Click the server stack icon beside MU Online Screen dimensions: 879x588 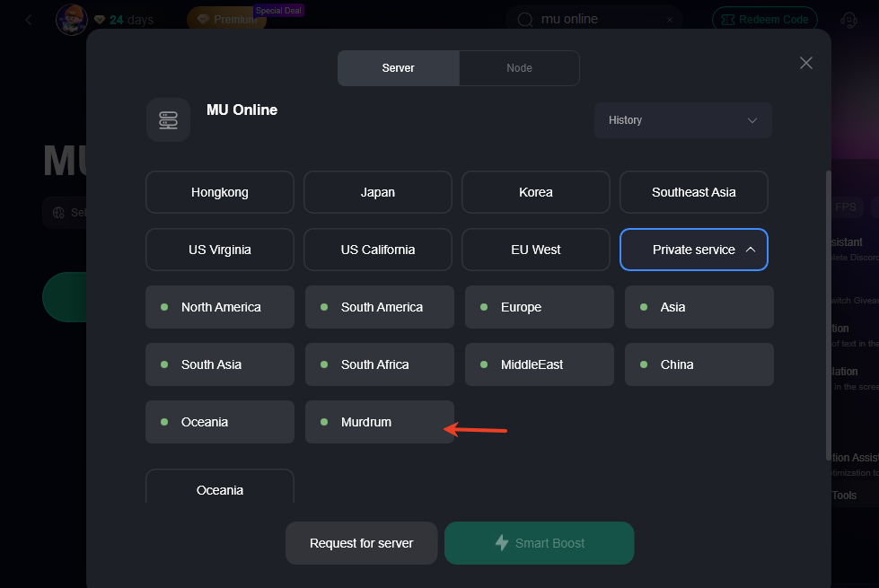coord(168,120)
